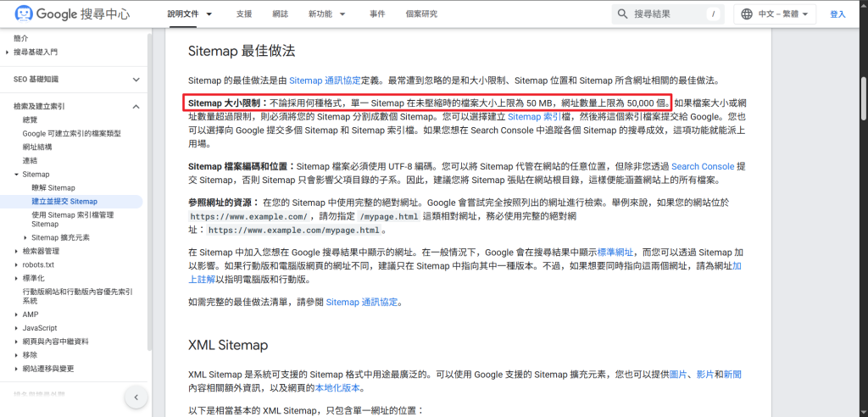The width and height of the screenshot is (868, 417).
Task: Open the 加上註解 link
Action: (737, 266)
